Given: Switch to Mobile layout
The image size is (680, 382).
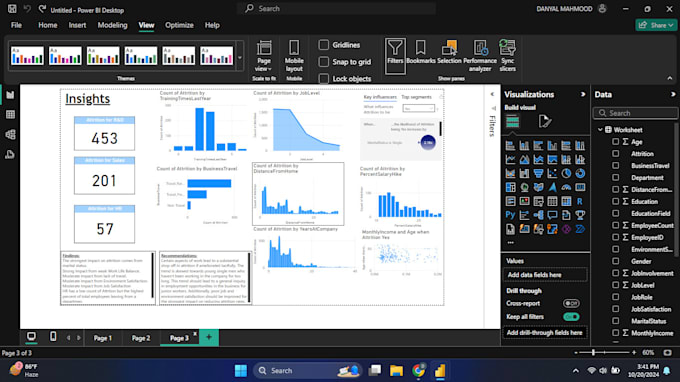Looking at the screenshot, I should point(294,56).
